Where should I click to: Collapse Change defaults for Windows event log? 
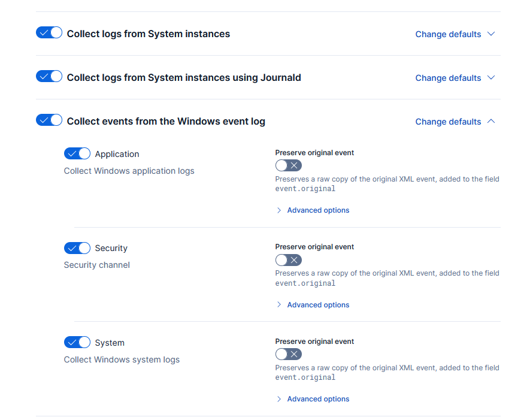pos(448,122)
